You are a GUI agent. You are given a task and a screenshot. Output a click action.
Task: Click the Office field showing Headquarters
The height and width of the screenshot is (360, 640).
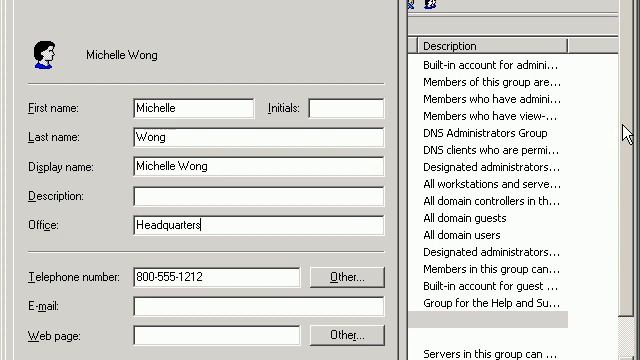(x=258, y=225)
